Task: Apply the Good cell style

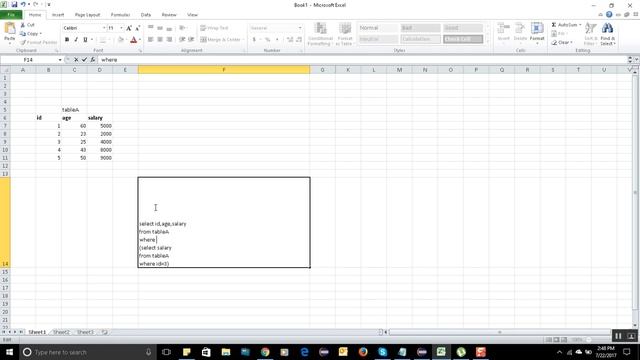Action: coord(463,28)
